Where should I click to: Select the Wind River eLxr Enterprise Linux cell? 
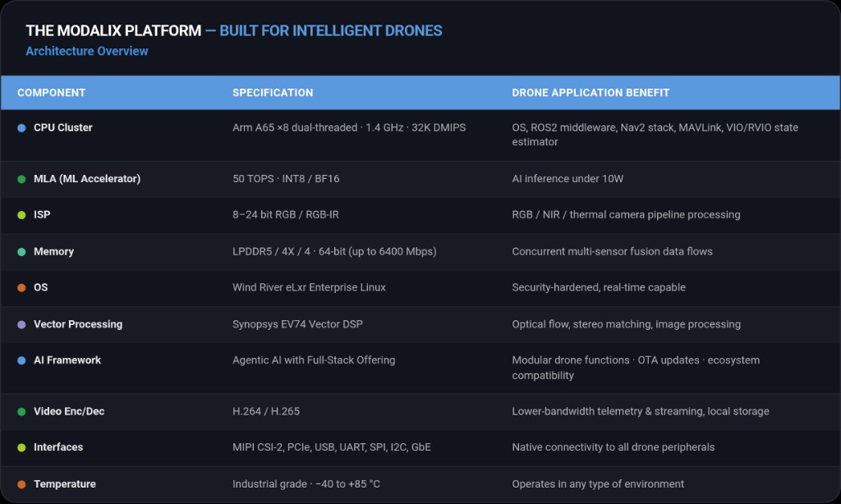click(309, 287)
